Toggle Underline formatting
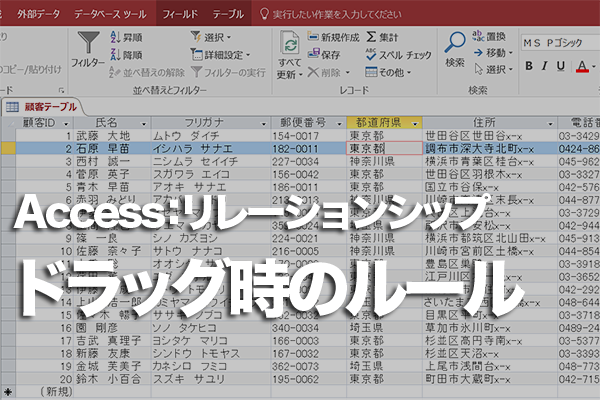Viewport: 600px width, 400px height. pos(561,66)
